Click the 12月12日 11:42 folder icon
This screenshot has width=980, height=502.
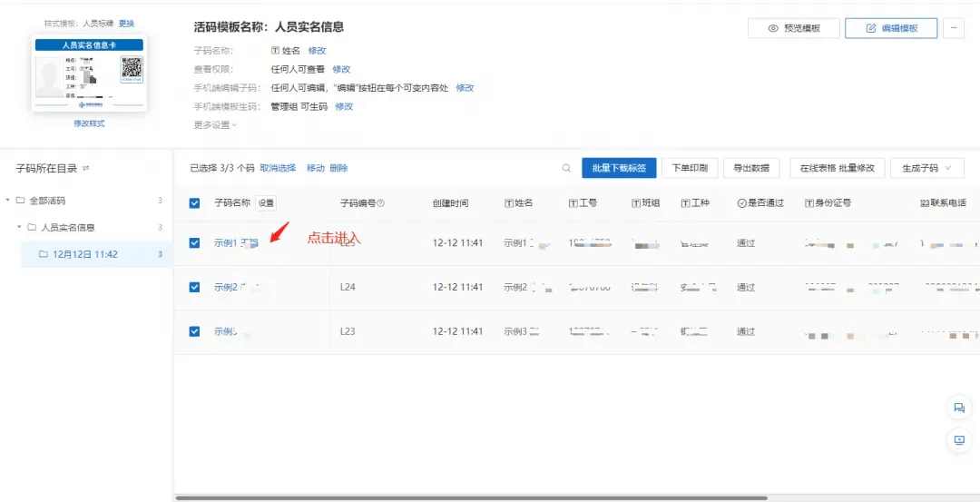pos(43,254)
